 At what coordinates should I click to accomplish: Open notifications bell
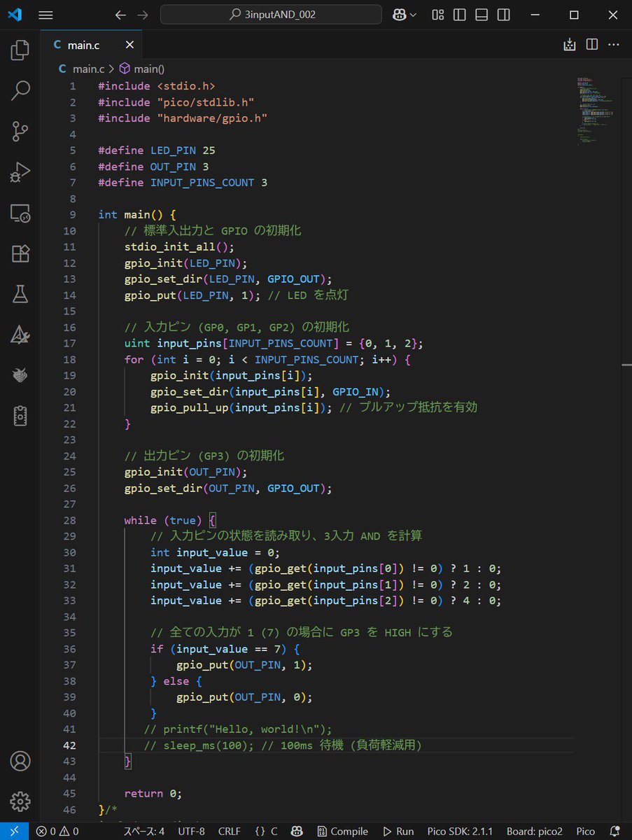tap(615, 832)
